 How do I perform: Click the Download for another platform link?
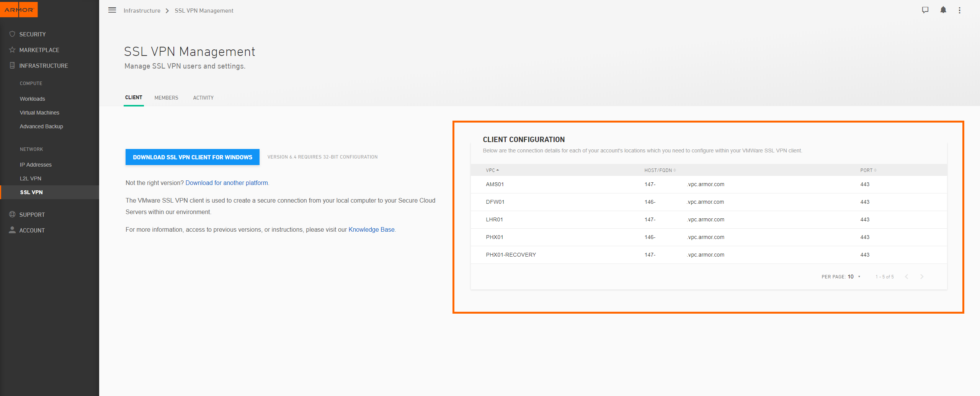(x=227, y=183)
